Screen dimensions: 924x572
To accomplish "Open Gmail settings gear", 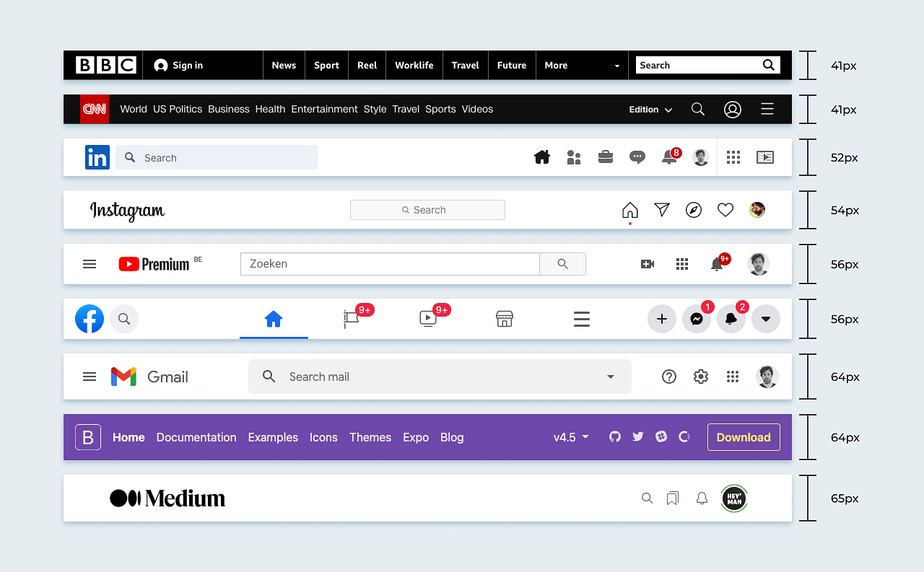I will (x=701, y=377).
